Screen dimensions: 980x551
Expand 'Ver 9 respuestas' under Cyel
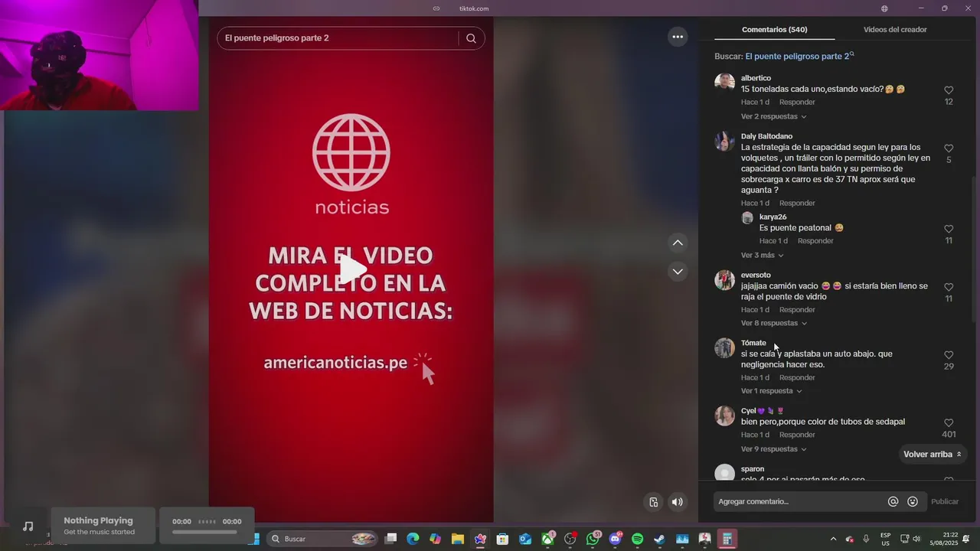(x=773, y=449)
